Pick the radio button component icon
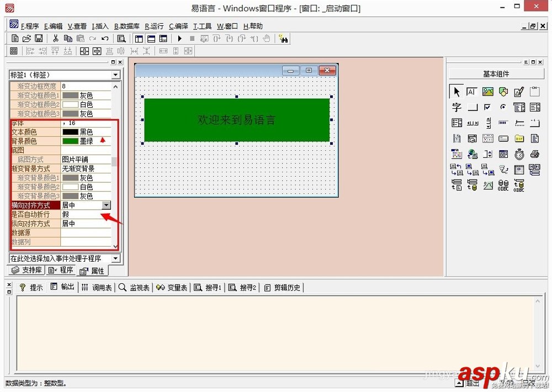The image size is (552, 392). point(503,107)
